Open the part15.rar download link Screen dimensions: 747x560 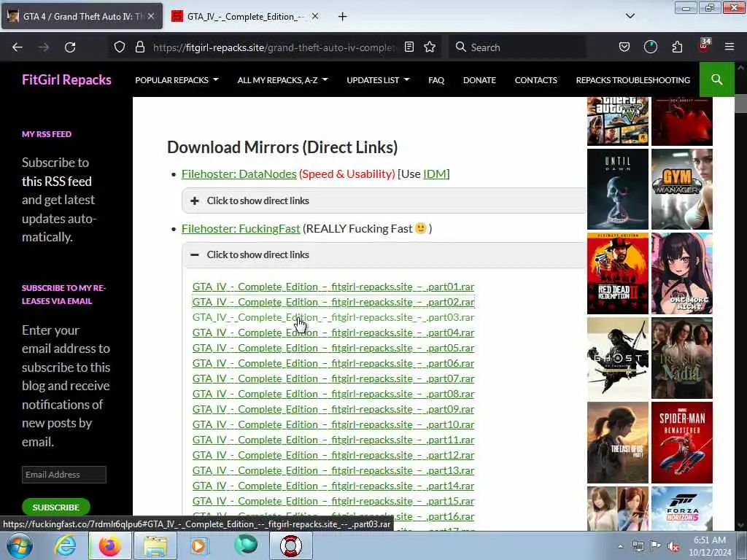tap(333, 501)
